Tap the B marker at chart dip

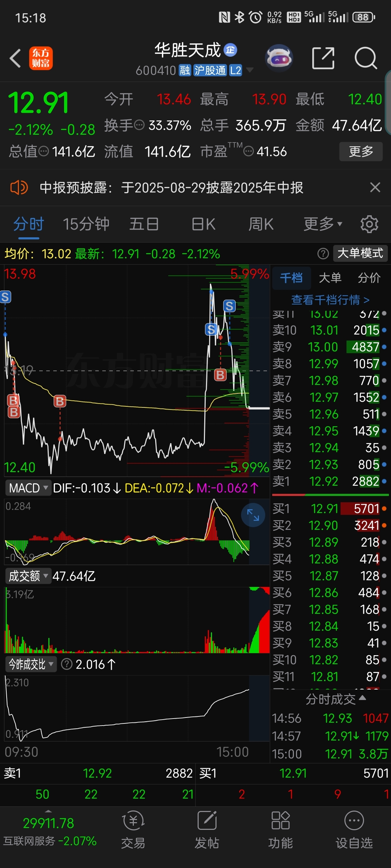coord(60,401)
